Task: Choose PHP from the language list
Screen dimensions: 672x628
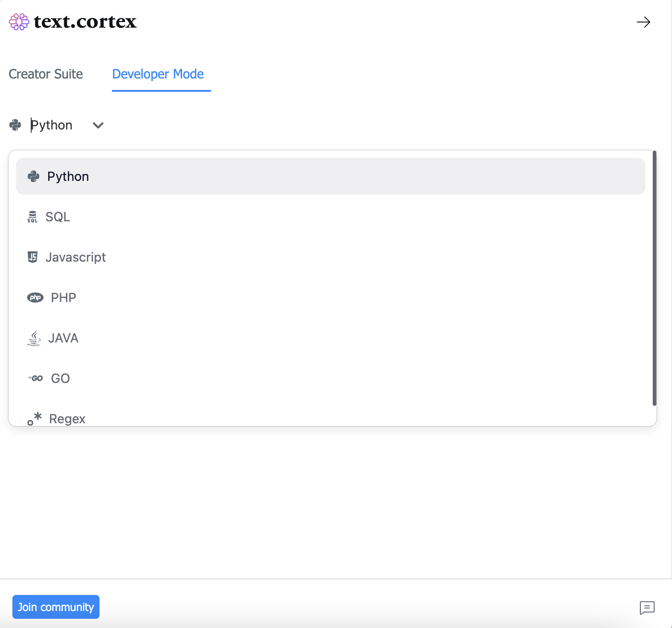Action: click(x=63, y=297)
